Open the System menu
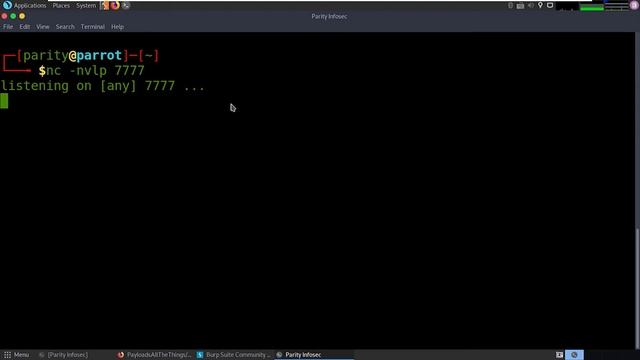Viewport: 640px width, 360px height. [x=86, y=6]
